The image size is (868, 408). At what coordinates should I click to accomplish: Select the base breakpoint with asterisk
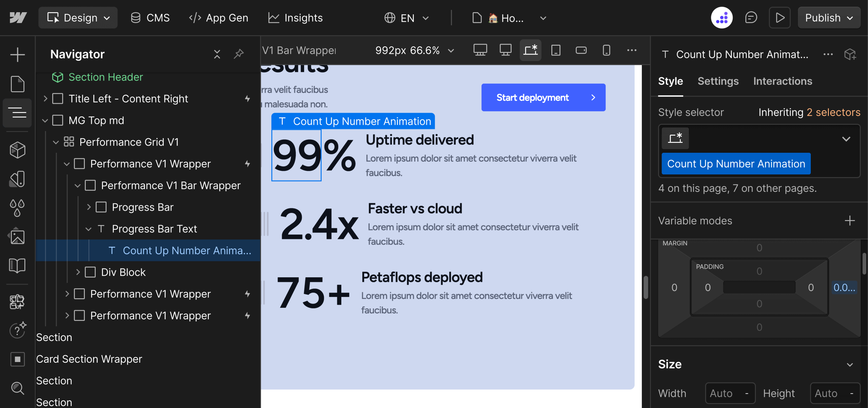(530, 50)
